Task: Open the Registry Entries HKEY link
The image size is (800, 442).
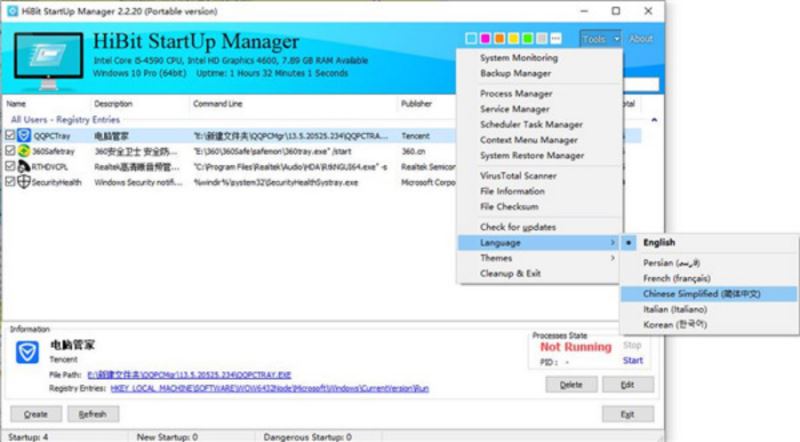Action: (269, 388)
